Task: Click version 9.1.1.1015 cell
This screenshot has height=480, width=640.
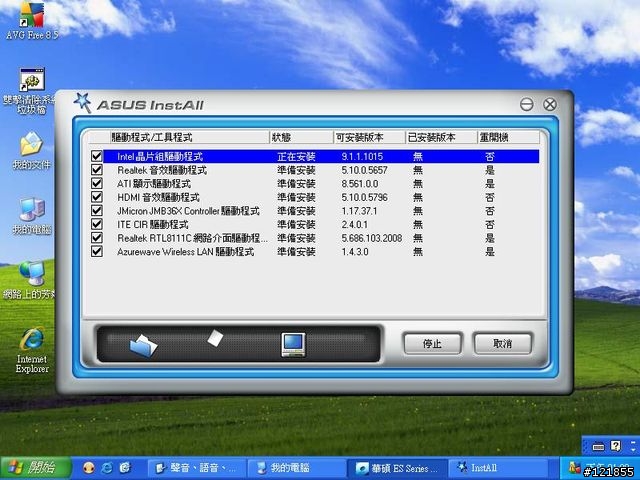Action: click(362, 156)
